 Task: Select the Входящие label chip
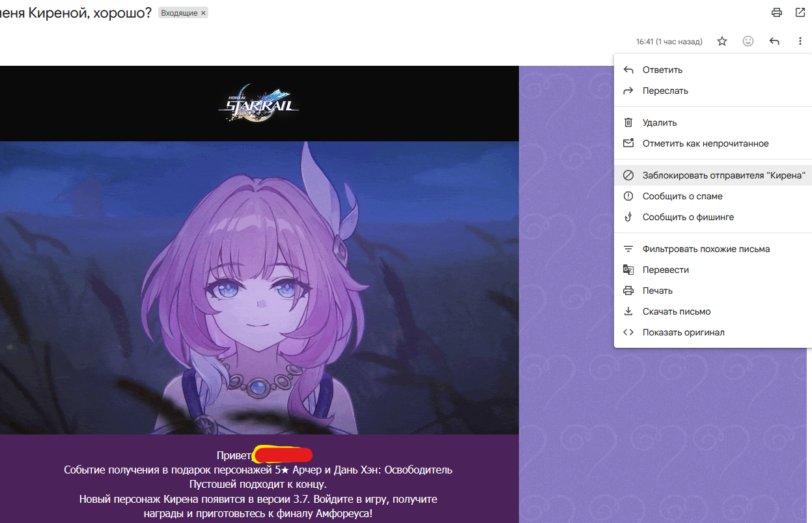tap(179, 13)
